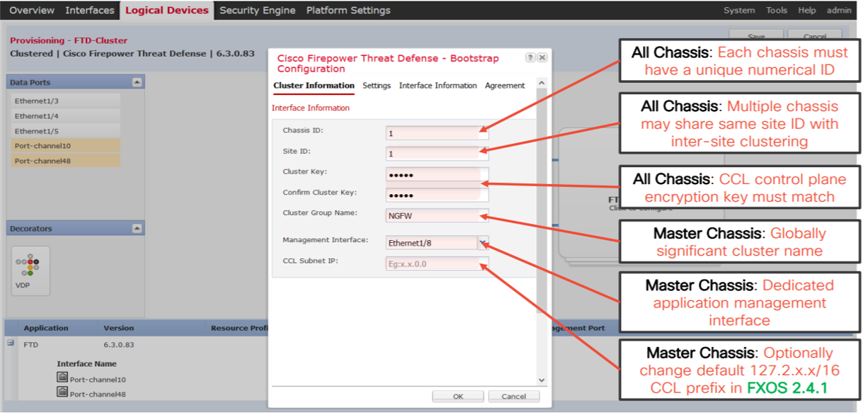The height and width of the screenshot is (415, 868).
Task: Click the dialog help question icon
Action: (531, 57)
